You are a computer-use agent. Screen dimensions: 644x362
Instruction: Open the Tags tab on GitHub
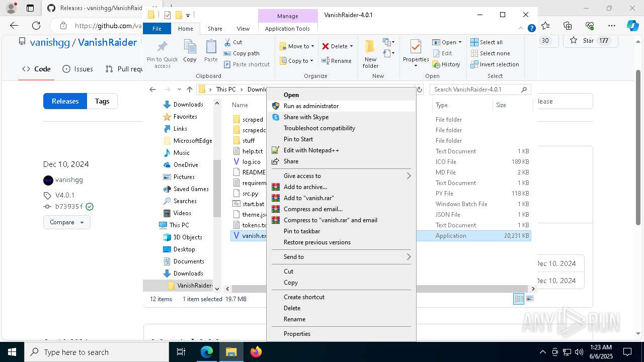(102, 101)
